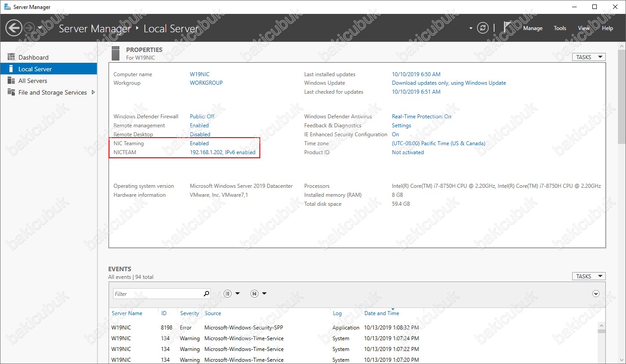Click in the events Filter field
The height and width of the screenshot is (364, 626).
pos(157,294)
